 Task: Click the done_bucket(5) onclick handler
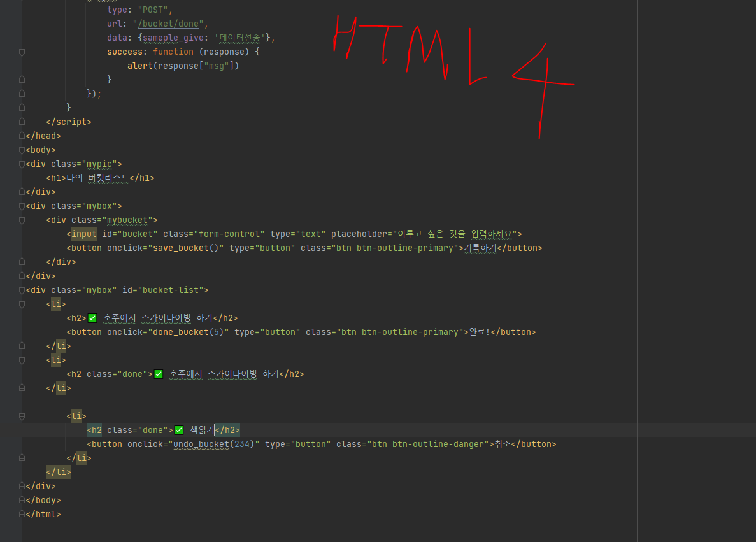[189, 332]
